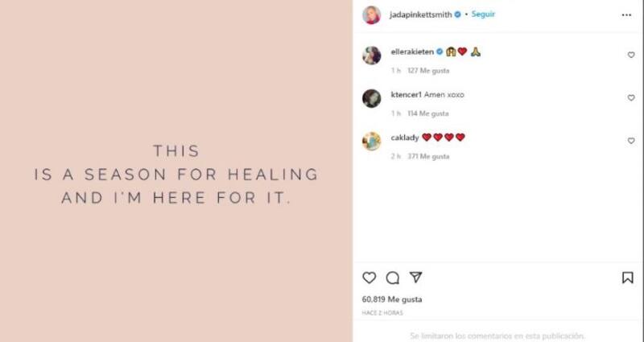View 60.819 Me gusta likes list
The height and width of the screenshot is (342, 644).
(x=392, y=299)
